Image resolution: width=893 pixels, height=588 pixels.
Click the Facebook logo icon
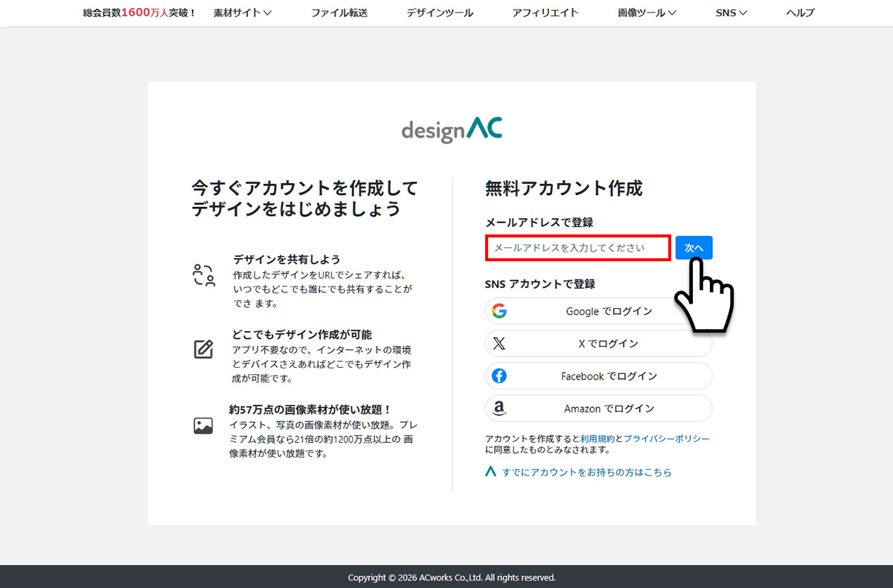pos(499,376)
